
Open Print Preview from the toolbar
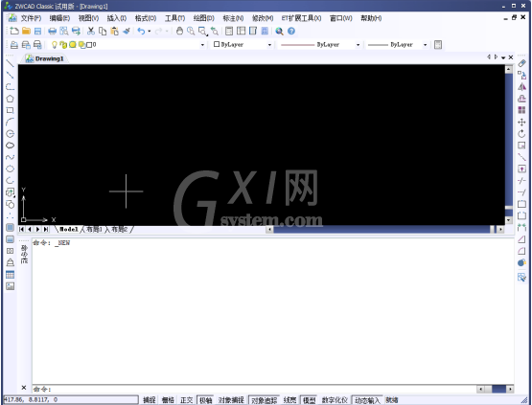(64, 32)
